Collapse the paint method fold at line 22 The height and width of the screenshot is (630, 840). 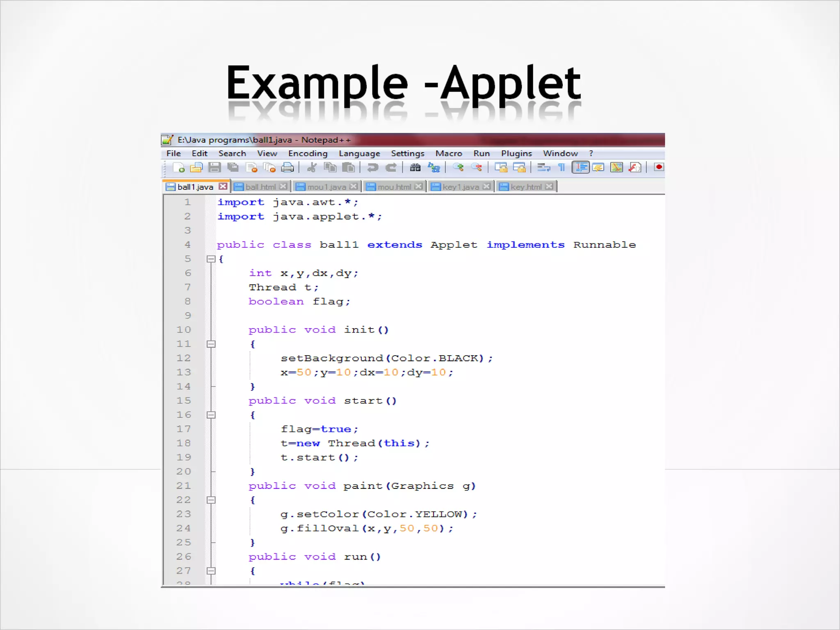click(x=211, y=500)
